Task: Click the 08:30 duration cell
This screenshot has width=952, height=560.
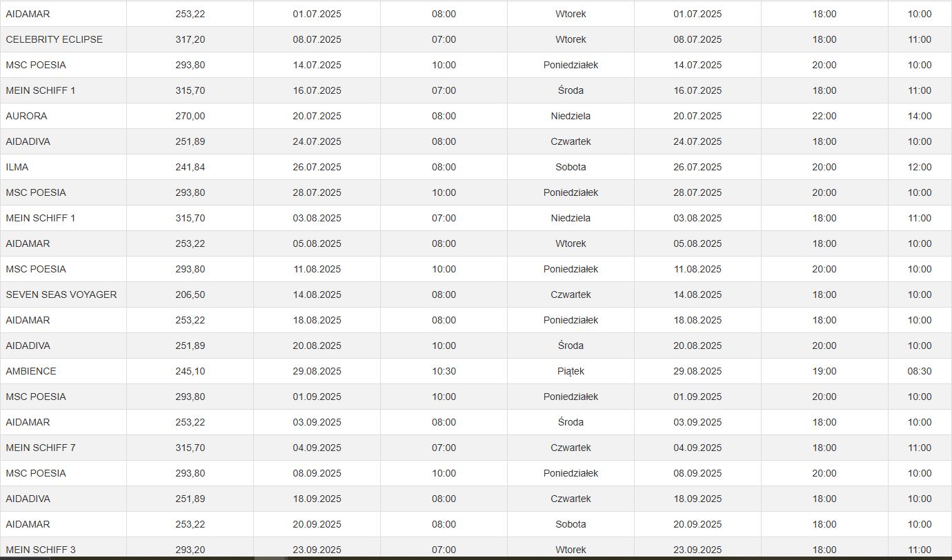Action: click(920, 371)
